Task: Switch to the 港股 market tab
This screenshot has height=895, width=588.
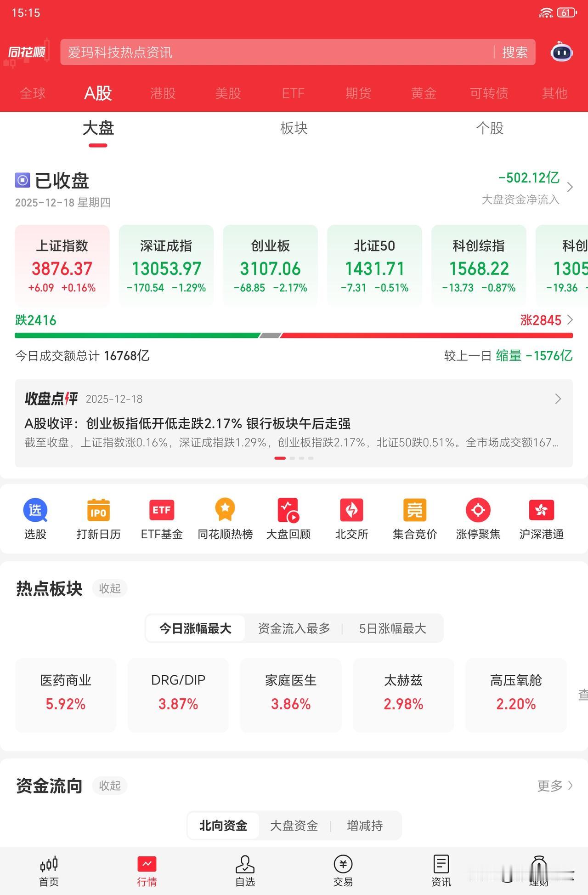Action: (x=163, y=93)
